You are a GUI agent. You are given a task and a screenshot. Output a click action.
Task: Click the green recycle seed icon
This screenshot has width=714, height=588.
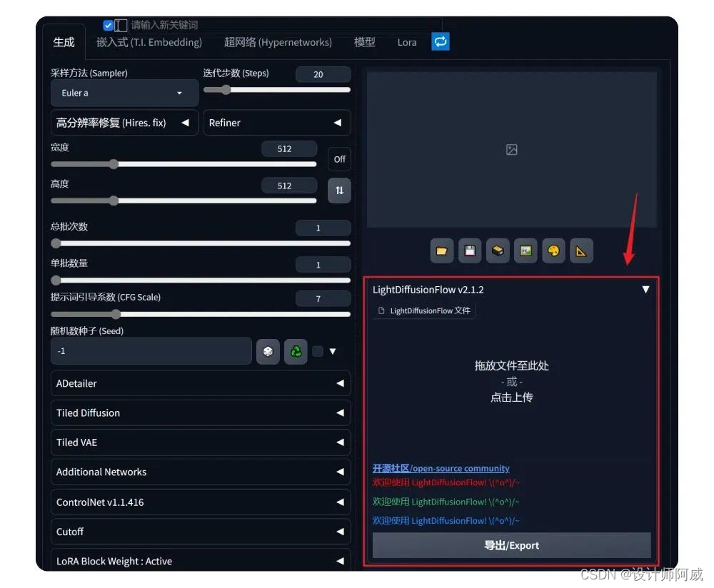[296, 351]
